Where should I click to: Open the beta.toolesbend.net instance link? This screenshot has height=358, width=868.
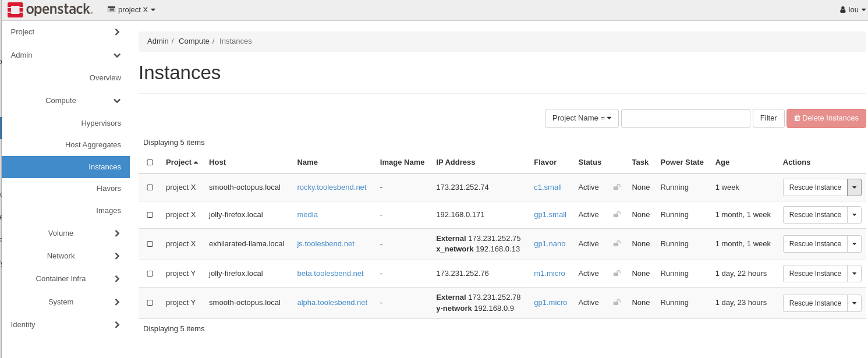[x=330, y=274]
